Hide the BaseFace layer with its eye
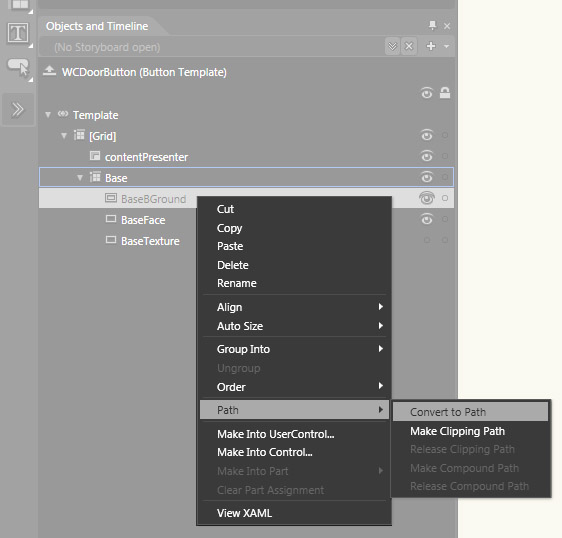 (x=427, y=219)
